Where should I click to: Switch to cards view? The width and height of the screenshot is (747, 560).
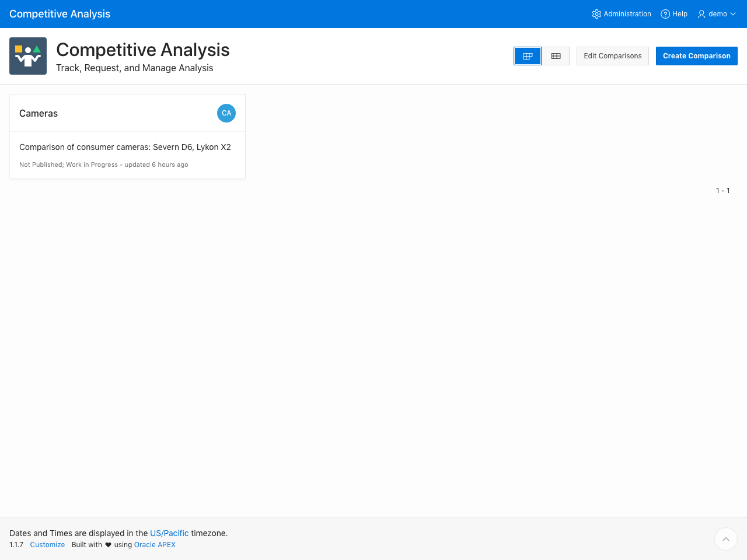coord(528,56)
